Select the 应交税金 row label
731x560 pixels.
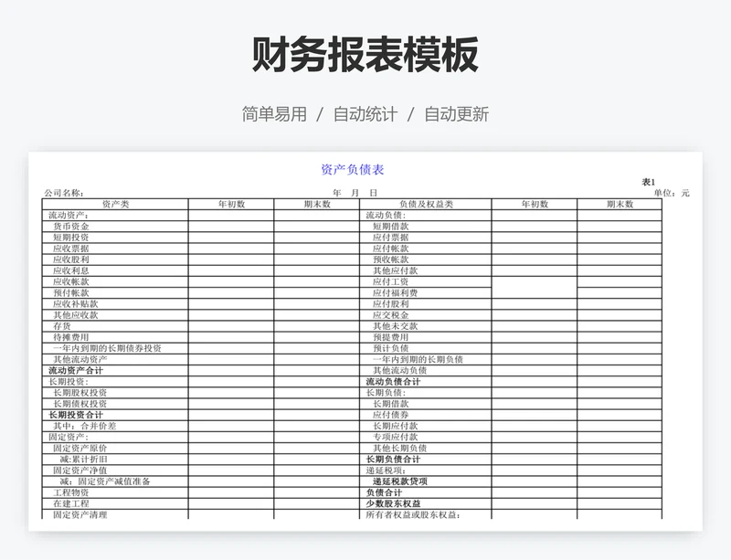point(391,315)
